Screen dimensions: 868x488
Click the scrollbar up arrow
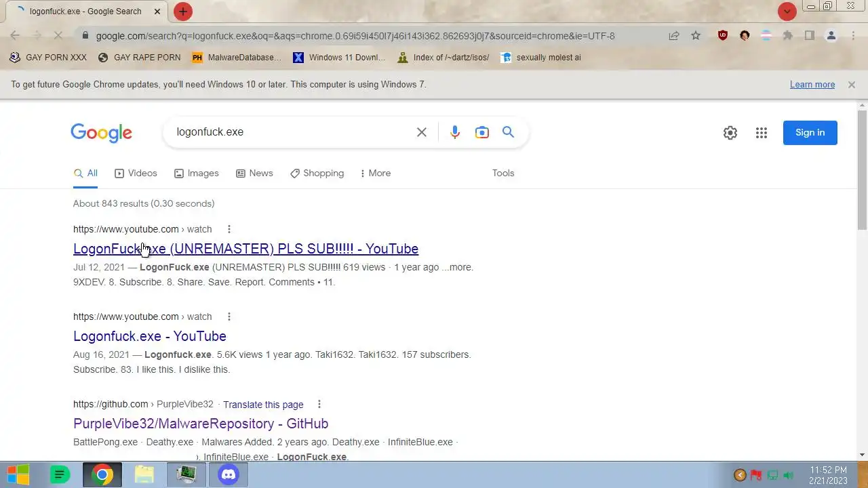(x=863, y=105)
